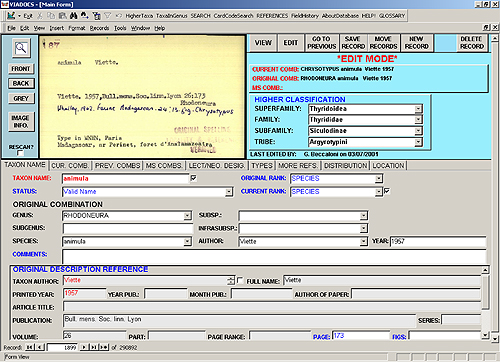Viewport: 500px width, 362px height.
Task: Expand the SUBFAMILY dropdown
Action: point(418,131)
